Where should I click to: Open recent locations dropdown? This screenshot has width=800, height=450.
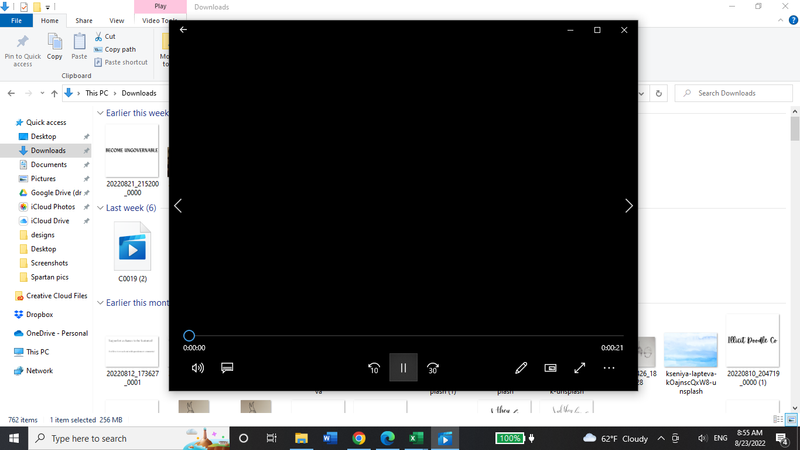pyautogui.click(x=42, y=93)
